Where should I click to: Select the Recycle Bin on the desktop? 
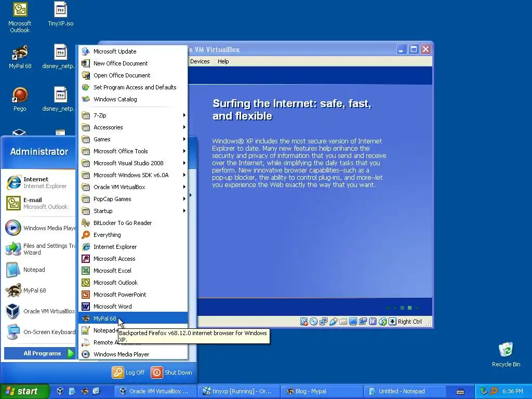[506, 354]
